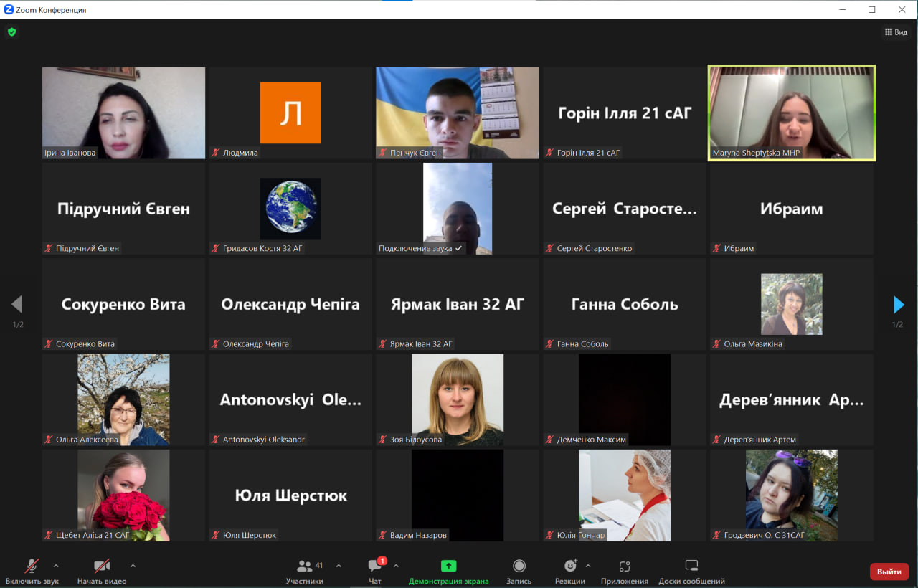Screen dimensions: 918x588
Task: Start Демонстрация экрана screen share
Action: [x=448, y=572]
